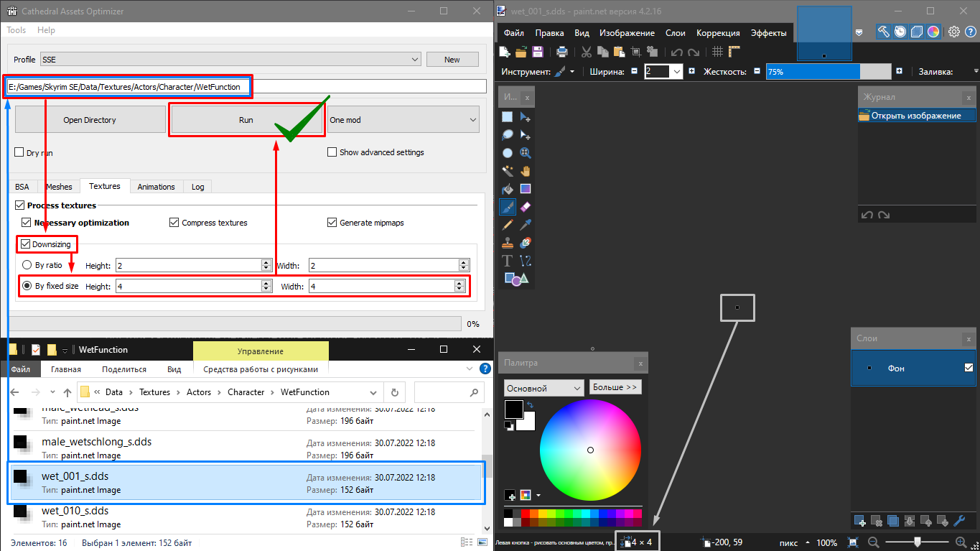Choose the Color Picker eyedropper tool

pos(525,225)
